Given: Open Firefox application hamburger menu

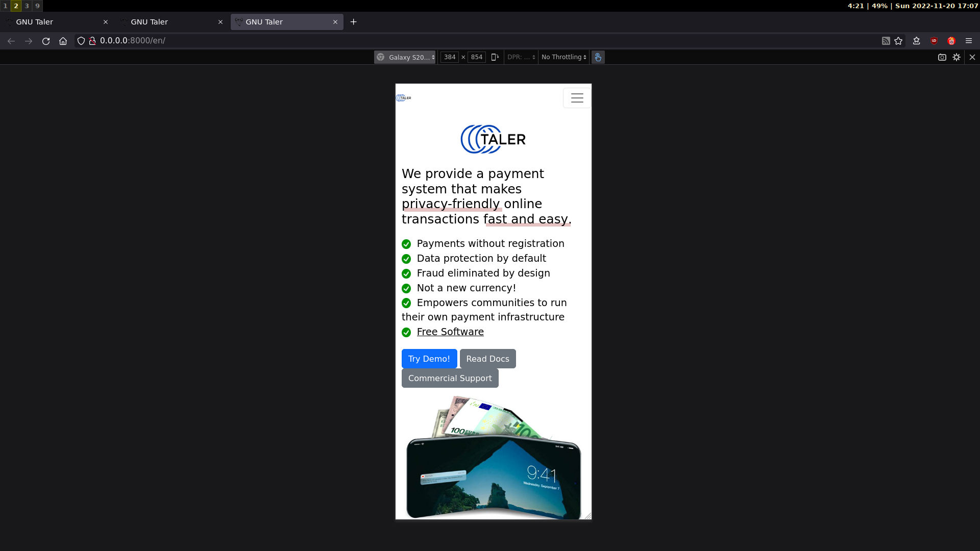Looking at the screenshot, I should pyautogui.click(x=969, y=41).
